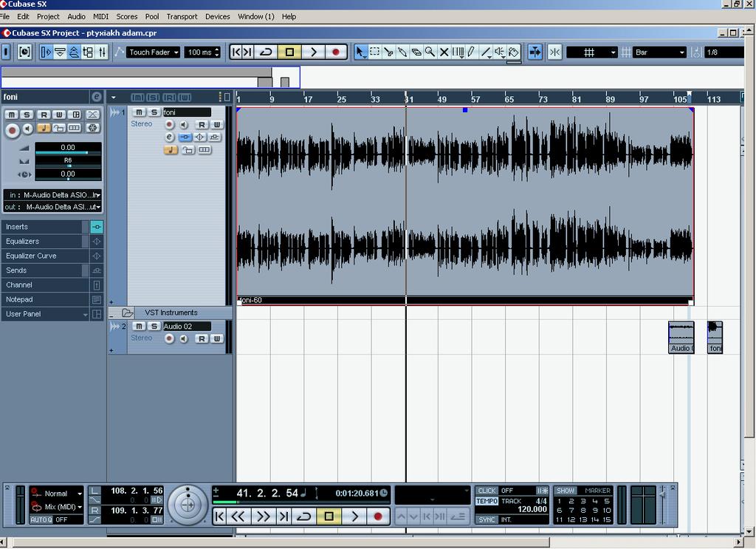The image size is (756, 549).
Task: Open the Sends section in Inspector
Action: [x=45, y=270]
